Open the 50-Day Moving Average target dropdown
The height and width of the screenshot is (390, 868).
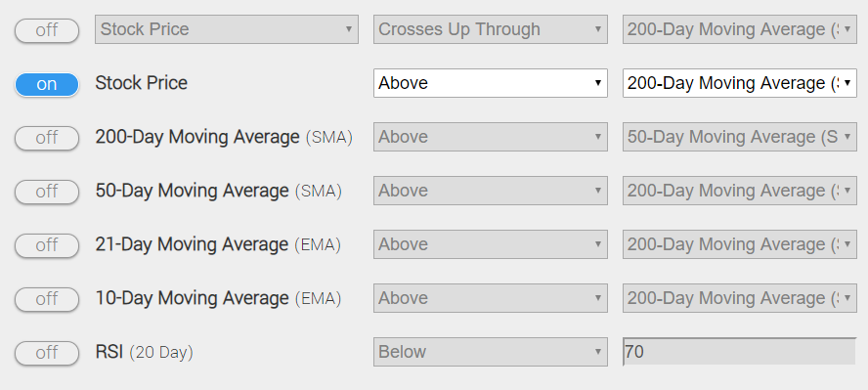point(740,137)
